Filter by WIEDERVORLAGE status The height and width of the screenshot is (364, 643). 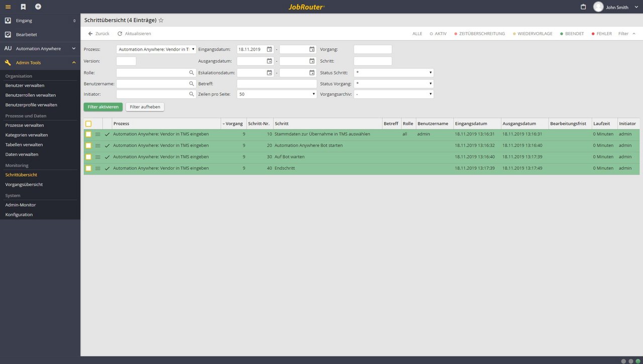pos(532,34)
